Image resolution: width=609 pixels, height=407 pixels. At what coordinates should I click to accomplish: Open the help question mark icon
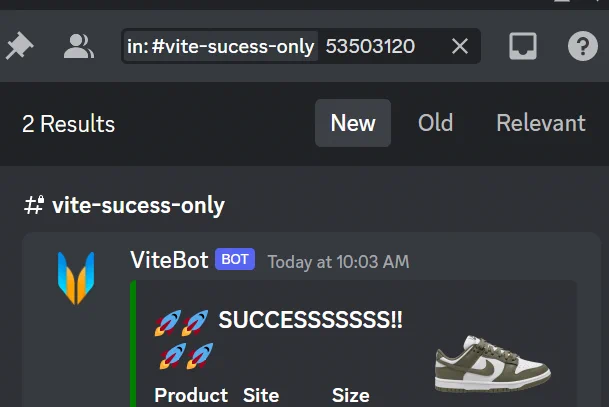pos(583,46)
